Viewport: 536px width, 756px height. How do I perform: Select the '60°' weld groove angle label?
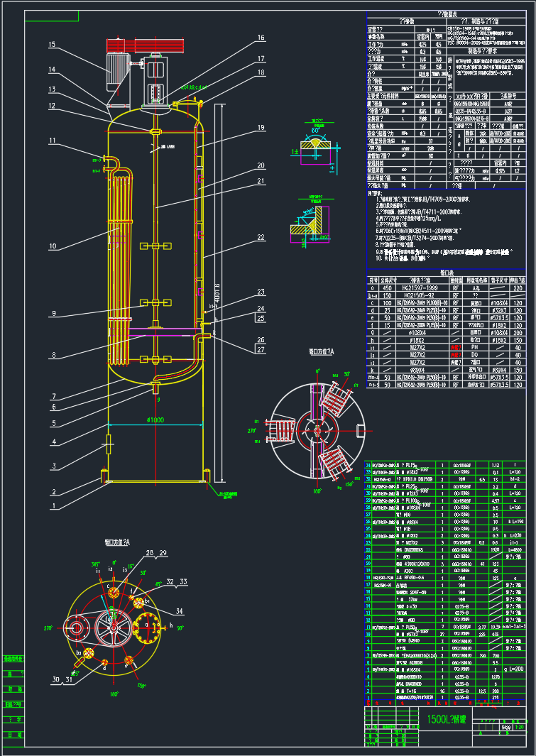[316, 131]
